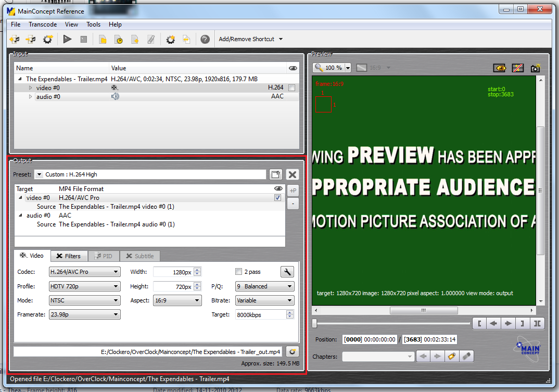Click the +P add stream button

coord(293,191)
